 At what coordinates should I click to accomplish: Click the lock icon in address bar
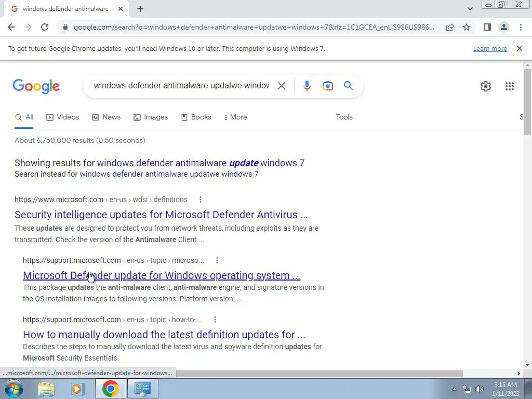(65, 27)
